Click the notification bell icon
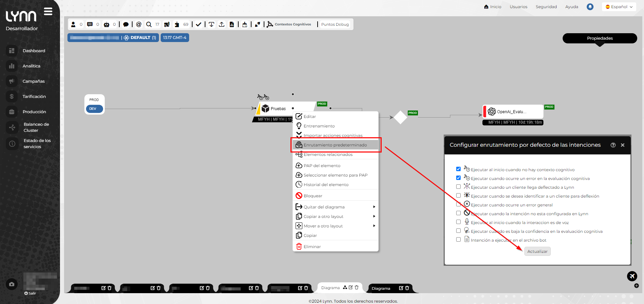The width and height of the screenshot is (644, 304). (x=590, y=7)
